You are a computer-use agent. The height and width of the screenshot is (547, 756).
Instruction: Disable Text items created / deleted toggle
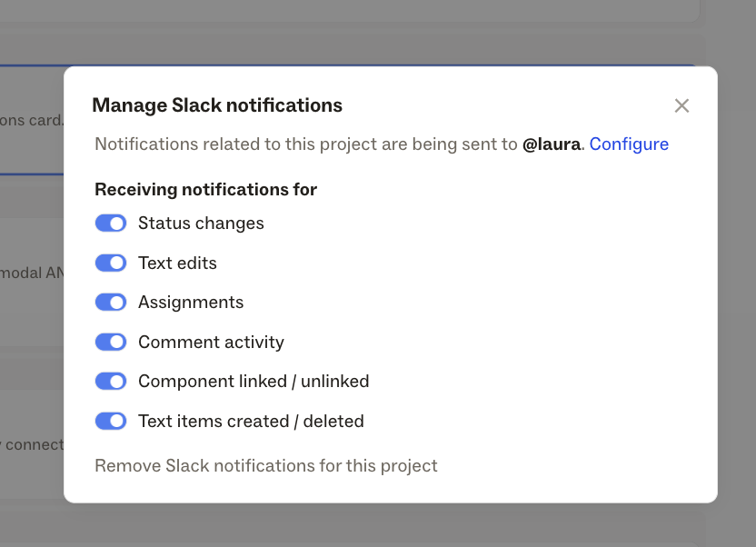coord(111,422)
